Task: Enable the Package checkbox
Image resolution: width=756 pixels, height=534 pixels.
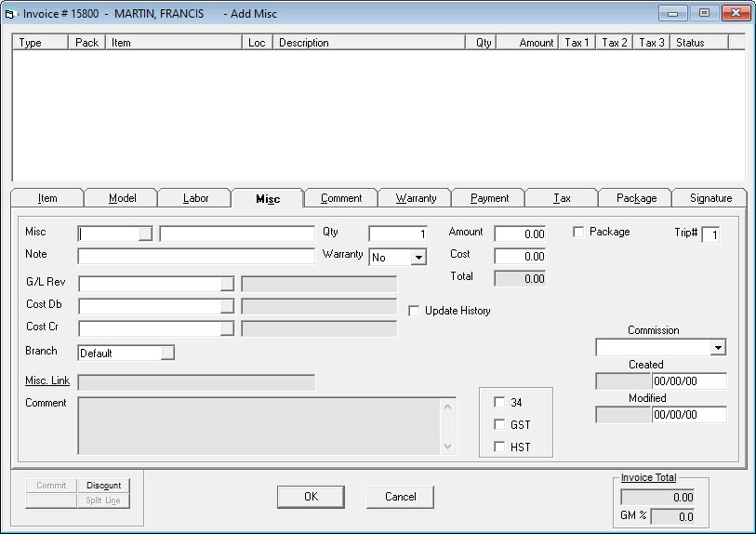Action: click(x=578, y=232)
